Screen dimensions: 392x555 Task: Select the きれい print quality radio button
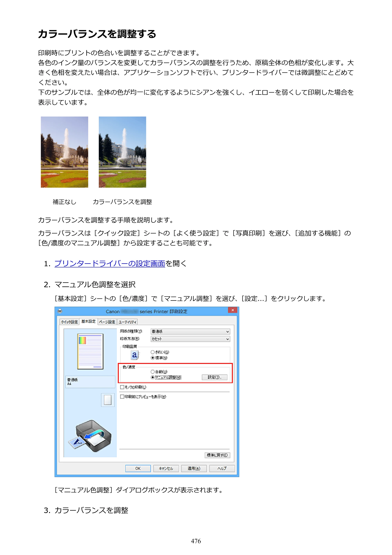click(153, 352)
